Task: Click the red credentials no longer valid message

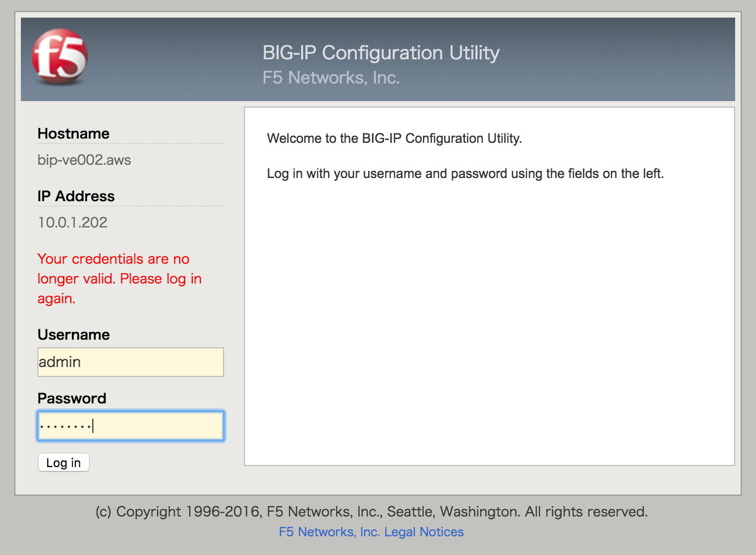Action: point(120,279)
